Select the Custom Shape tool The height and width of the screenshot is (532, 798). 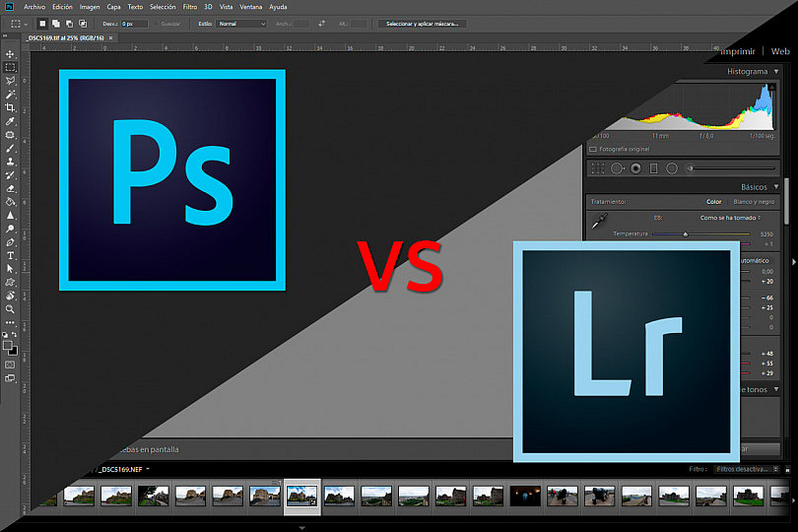tap(10, 282)
